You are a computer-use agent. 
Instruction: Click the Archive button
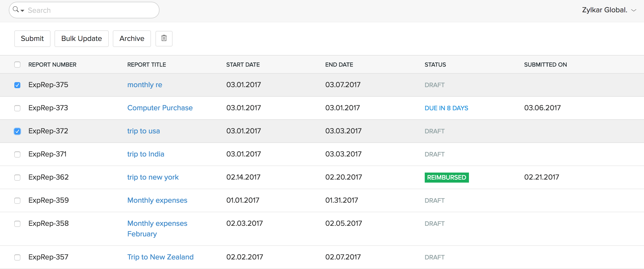[132, 38]
